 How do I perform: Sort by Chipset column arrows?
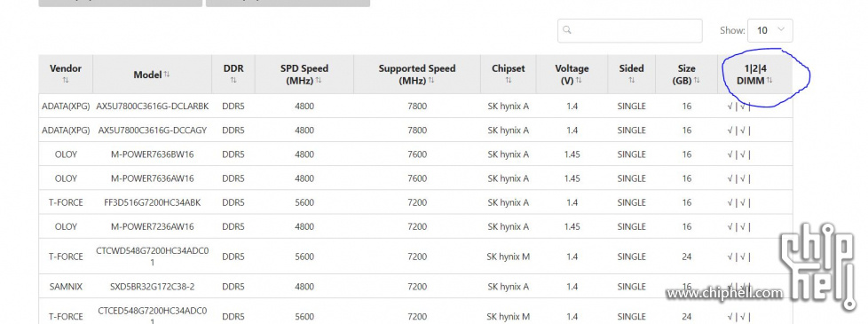[509, 80]
